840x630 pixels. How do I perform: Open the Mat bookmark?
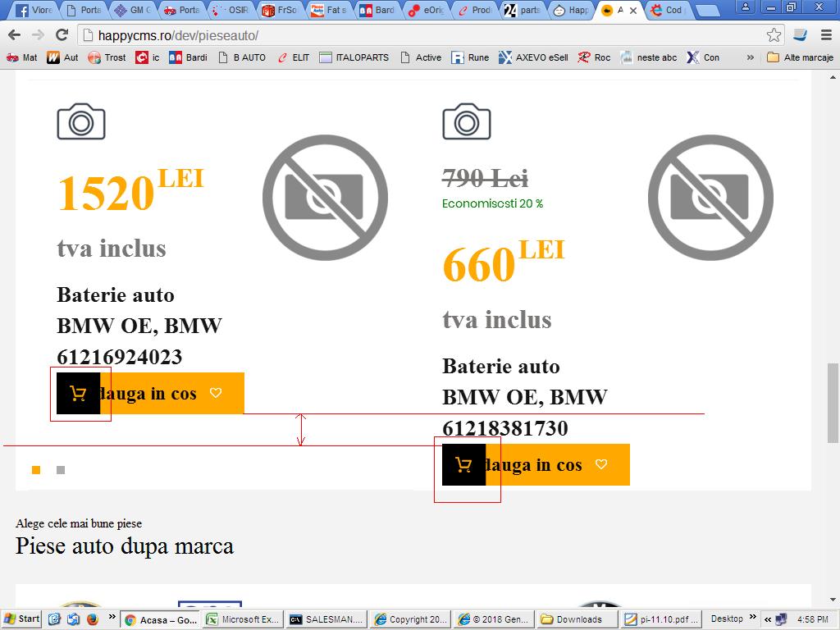(22, 57)
